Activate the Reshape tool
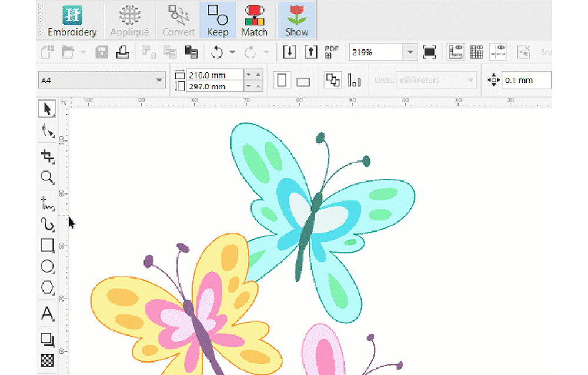This screenshot has width=588, height=375. [47, 130]
